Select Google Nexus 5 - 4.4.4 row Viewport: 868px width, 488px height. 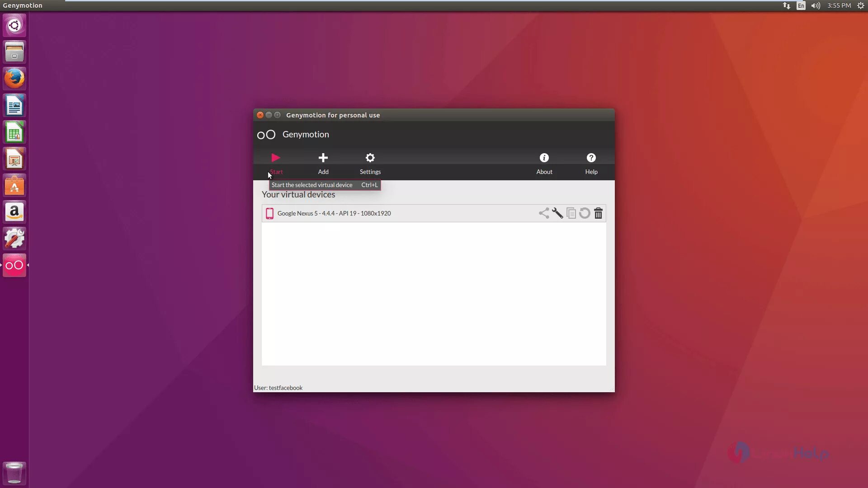434,213
